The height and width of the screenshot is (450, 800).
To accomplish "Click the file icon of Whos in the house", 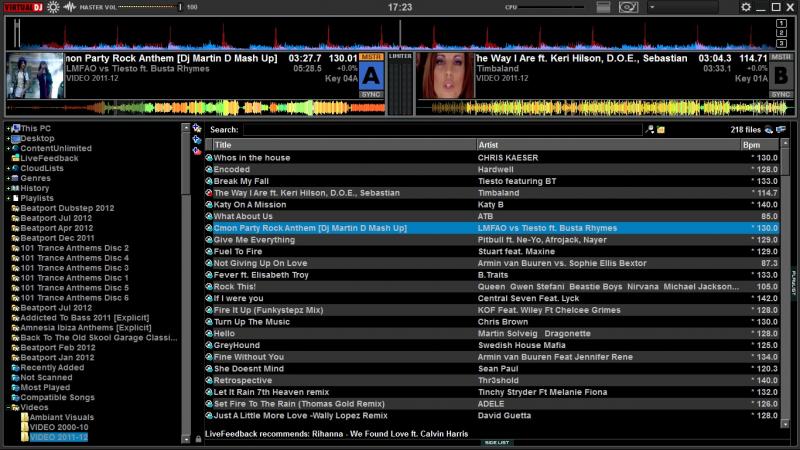I will (x=209, y=158).
